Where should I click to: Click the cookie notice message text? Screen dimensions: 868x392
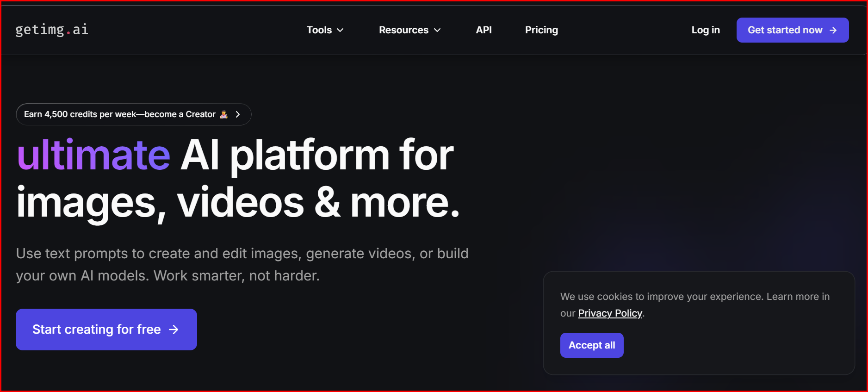click(694, 297)
